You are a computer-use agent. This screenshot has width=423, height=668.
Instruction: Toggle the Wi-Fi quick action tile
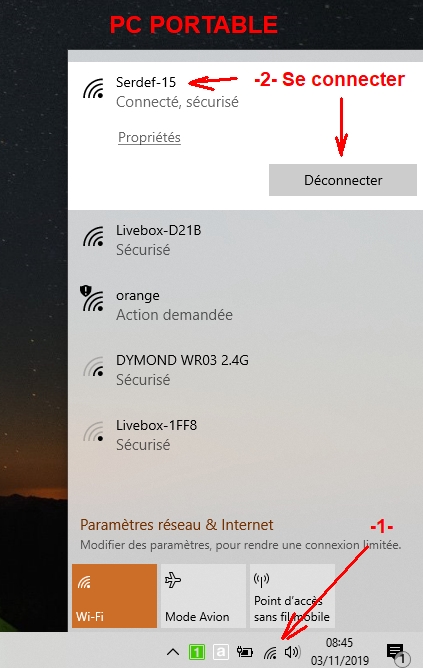[115, 596]
